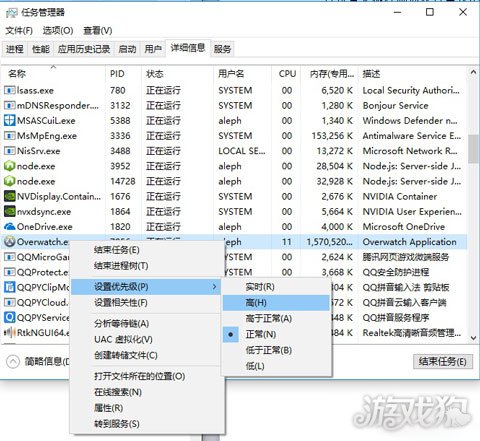The height and width of the screenshot is (441, 480).
Task: Set priority to 实时(R)
Action: pyautogui.click(x=276, y=287)
